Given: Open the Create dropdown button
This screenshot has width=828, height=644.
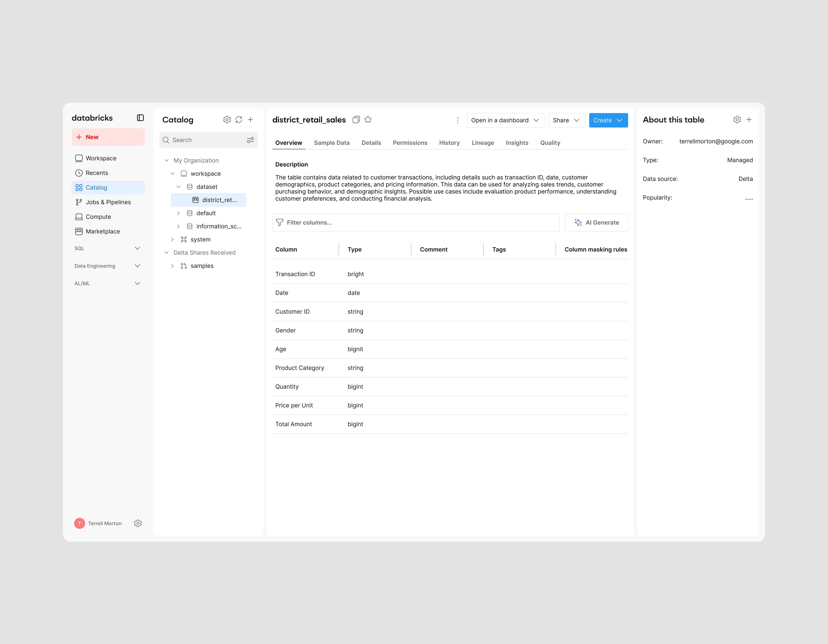Looking at the screenshot, I should tap(608, 120).
